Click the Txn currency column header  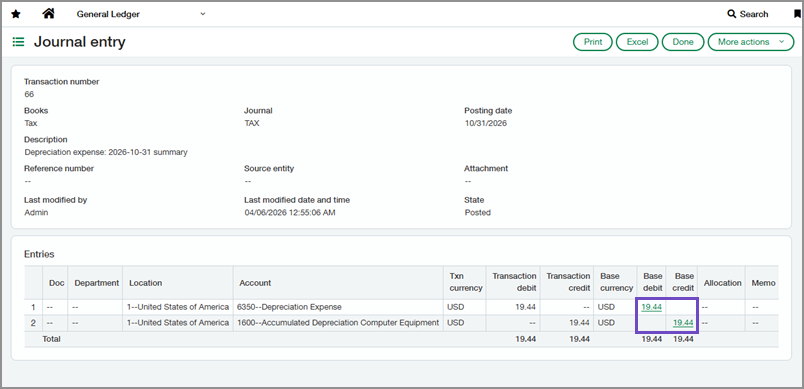point(466,282)
